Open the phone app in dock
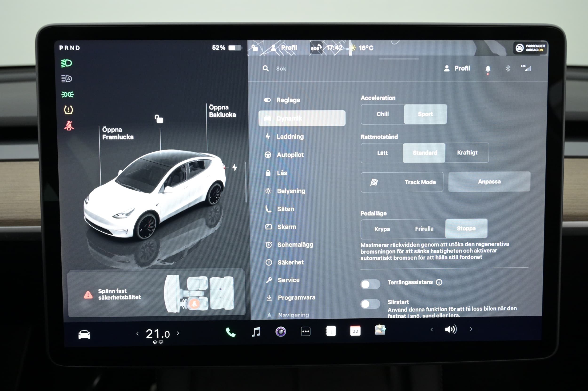The image size is (588, 391). tap(230, 332)
